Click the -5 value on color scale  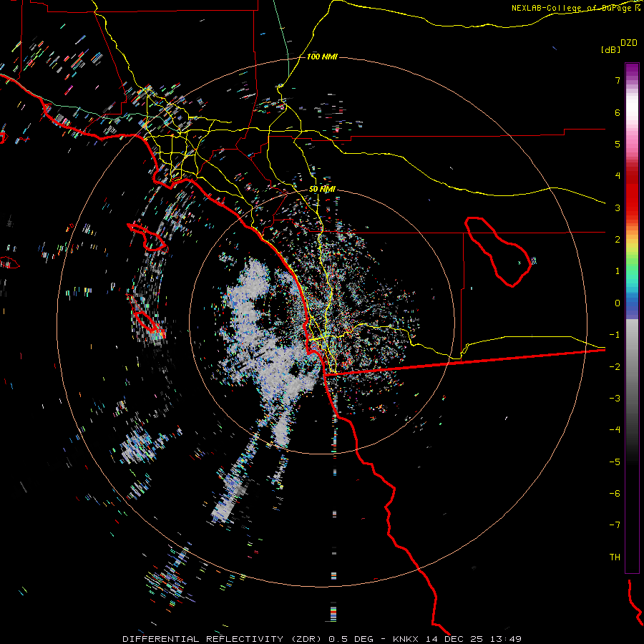615,462
